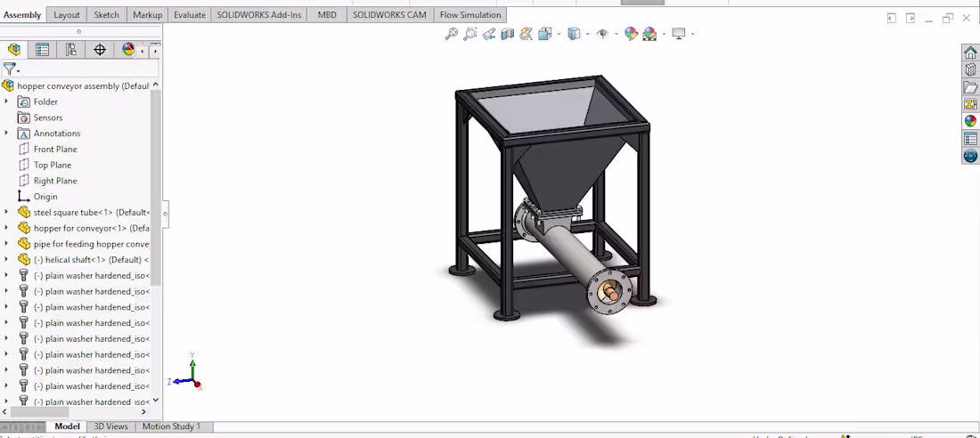Expand the pipe for feeding hopper component
The image size is (980, 438).
pos(6,244)
